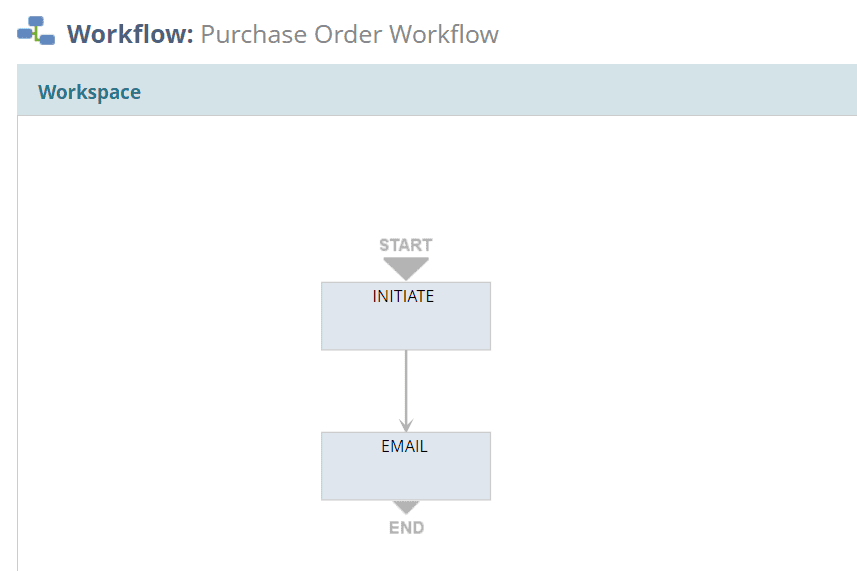857x571 pixels.
Task: Click the Workspace header bar background
Action: [x=492, y=90]
